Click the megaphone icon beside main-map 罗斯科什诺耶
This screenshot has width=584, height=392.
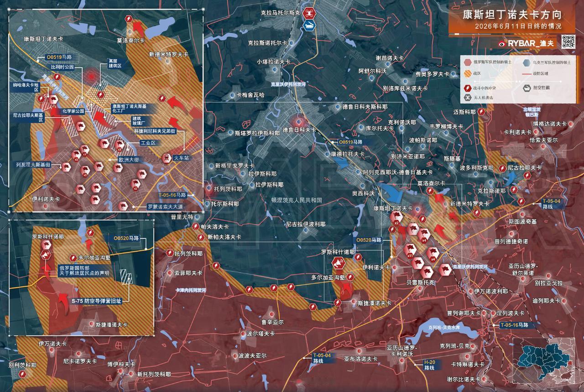[x=339, y=263]
